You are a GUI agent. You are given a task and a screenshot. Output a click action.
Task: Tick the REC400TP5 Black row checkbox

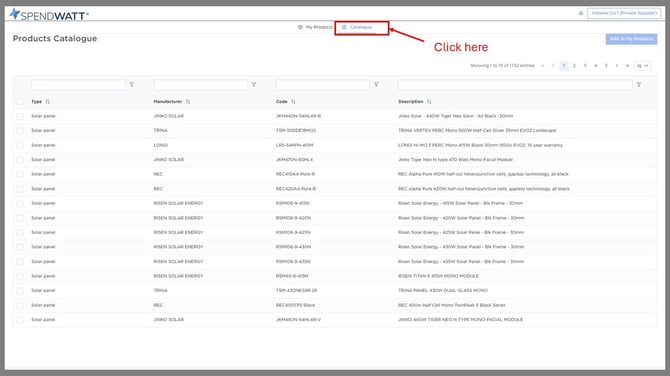point(20,305)
